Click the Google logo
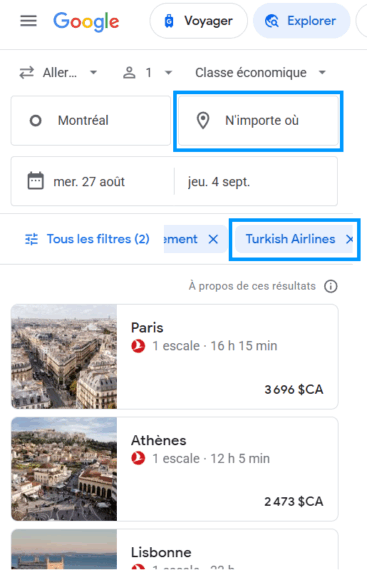The width and height of the screenshot is (367, 575). click(86, 22)
